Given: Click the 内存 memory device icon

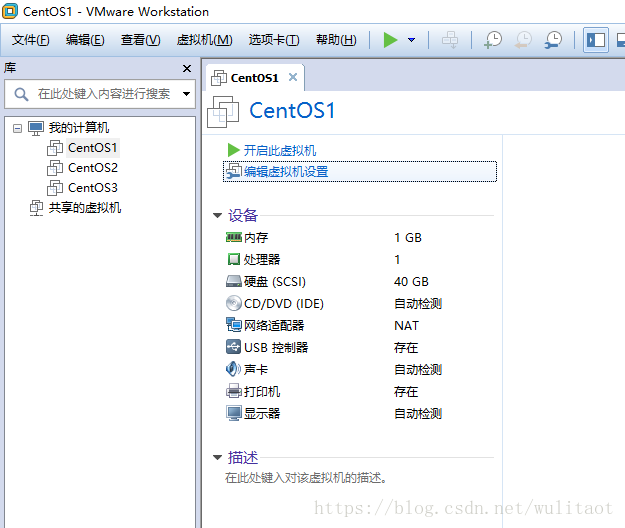Looking at the screenshot, I should [x=234, y=238].
